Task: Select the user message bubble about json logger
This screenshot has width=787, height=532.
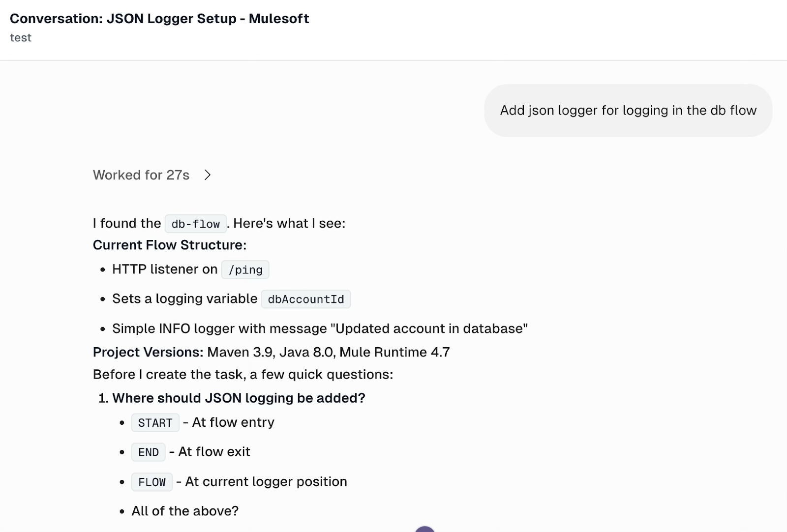Action: tap(628, 110)
